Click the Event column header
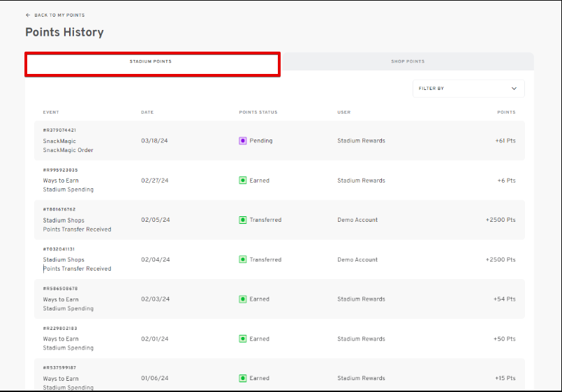Image resolution: width=562 pixels, height=392 pixels. point(51,112)
